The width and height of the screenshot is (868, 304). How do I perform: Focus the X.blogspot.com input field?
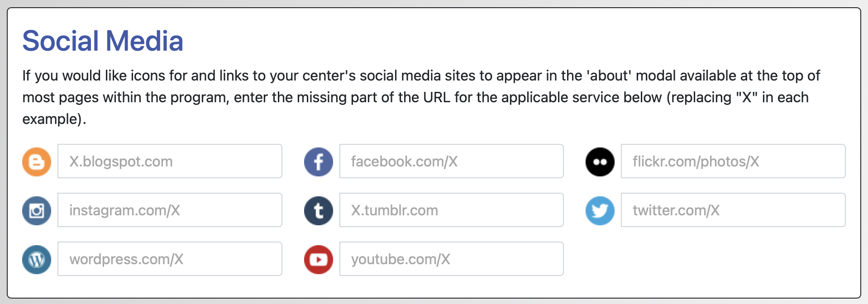click(170, 161)
